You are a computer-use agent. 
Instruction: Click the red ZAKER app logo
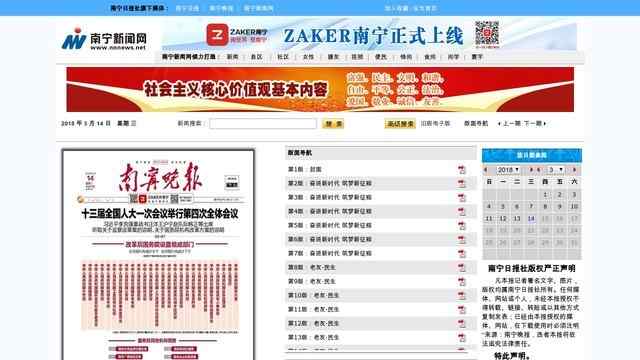[217, 35]
